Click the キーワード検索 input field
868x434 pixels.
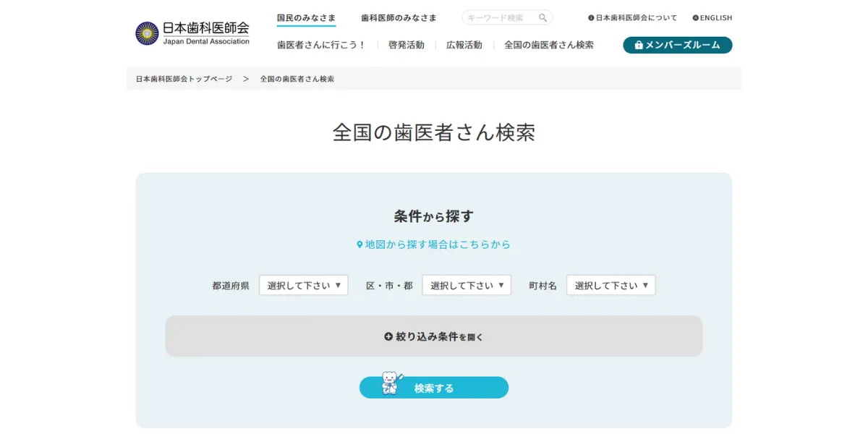pyautogui.click(x=507, y=17)
